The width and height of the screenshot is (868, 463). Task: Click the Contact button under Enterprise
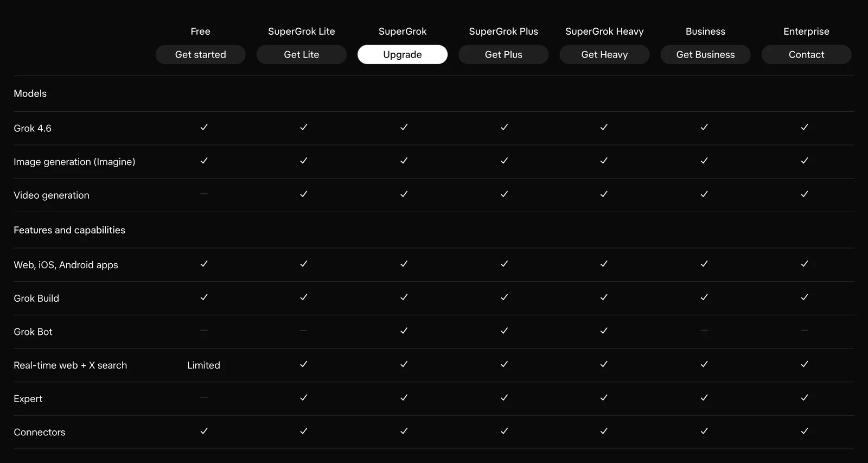tap(806, 54)
